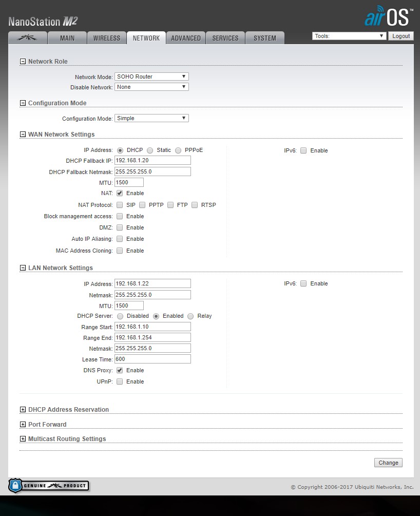This screenshot has width=420, height=516.
Task: Toggle the DNS Proxy checkbox
Action: [x=120, y=370]
